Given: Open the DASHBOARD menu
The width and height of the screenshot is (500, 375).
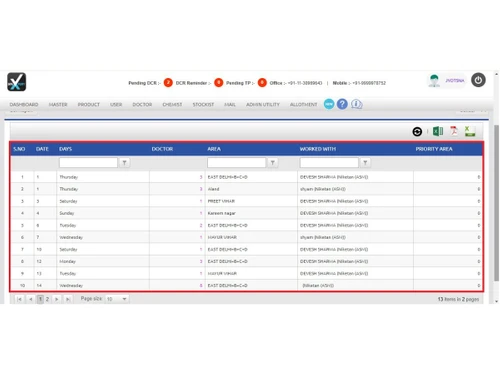Looking at the screenshot, I should (24, 105).
